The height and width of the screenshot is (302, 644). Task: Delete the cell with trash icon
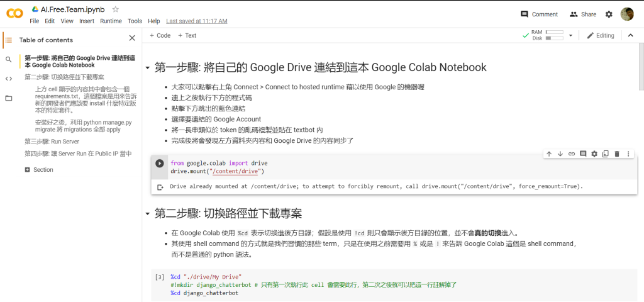[616, 154]
